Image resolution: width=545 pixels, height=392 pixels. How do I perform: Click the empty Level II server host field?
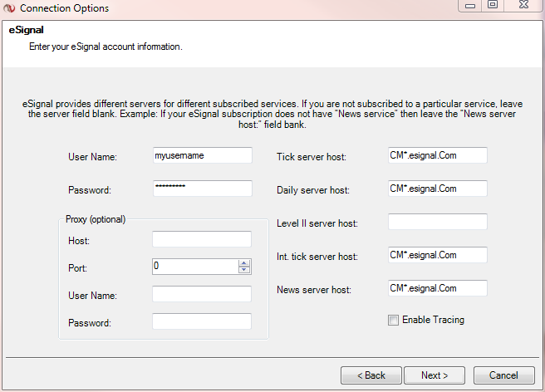(x=437, y=222)
